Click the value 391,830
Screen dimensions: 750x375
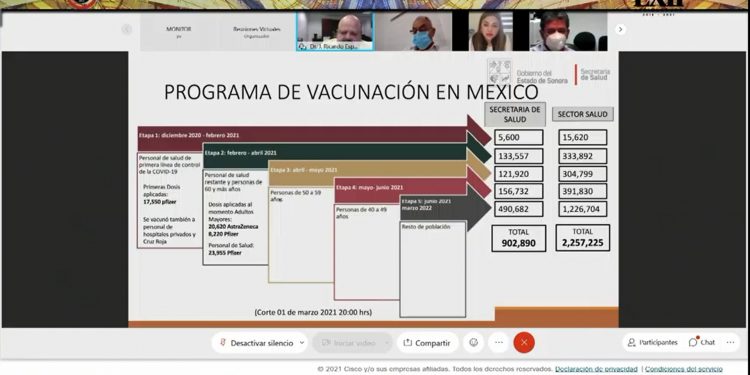(x=583, y=191)
